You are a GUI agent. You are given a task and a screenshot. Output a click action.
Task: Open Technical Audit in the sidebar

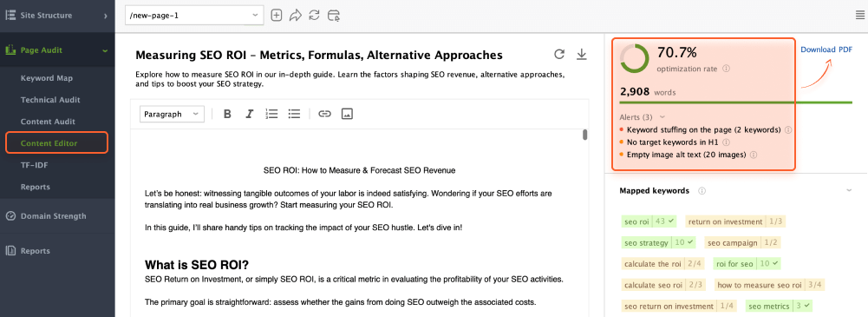click(50, 100)
